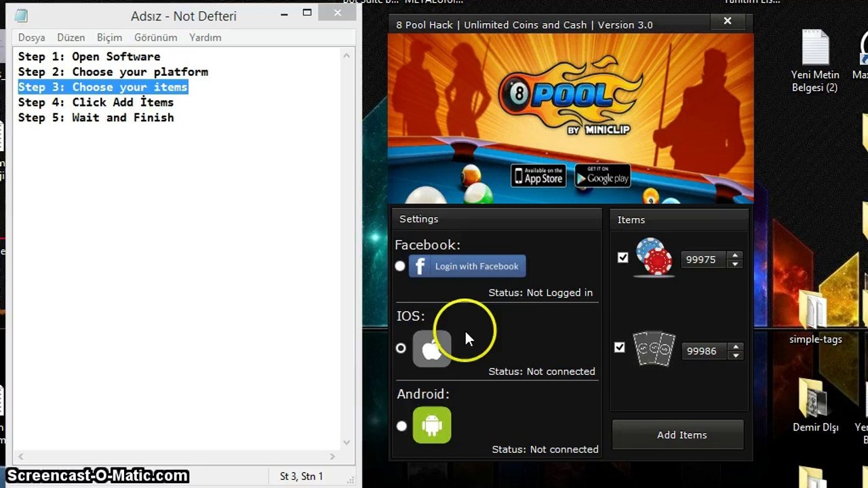This screenshot has height=488, width=868.
Task: Click the Login with Facebook button
Action: pos(467,266)
